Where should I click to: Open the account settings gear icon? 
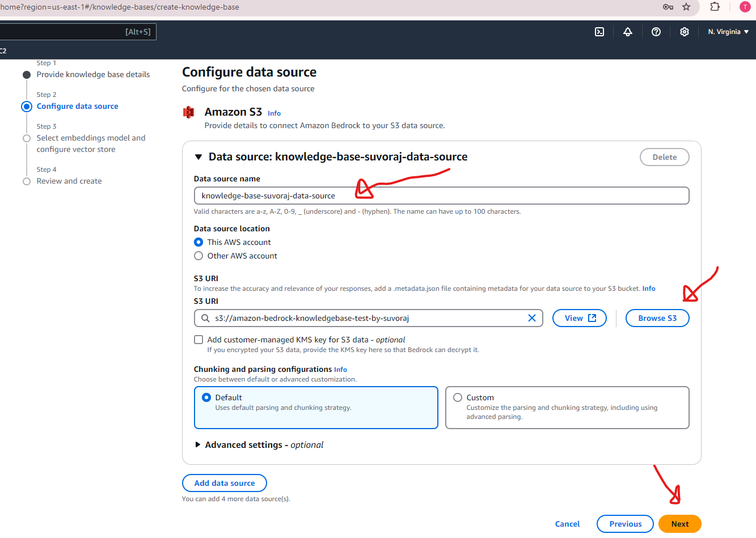685,32
